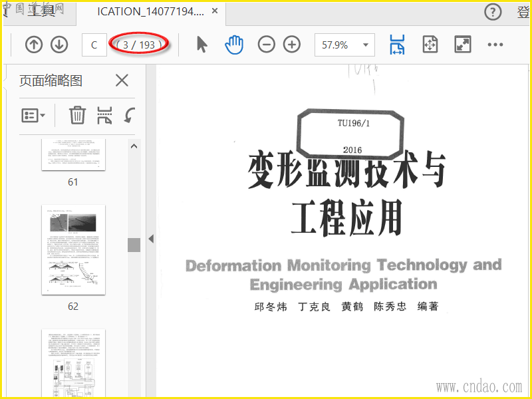Zoom out with the minus button
Viewport: 532px width, 399px height.
(x=267, y=45)
